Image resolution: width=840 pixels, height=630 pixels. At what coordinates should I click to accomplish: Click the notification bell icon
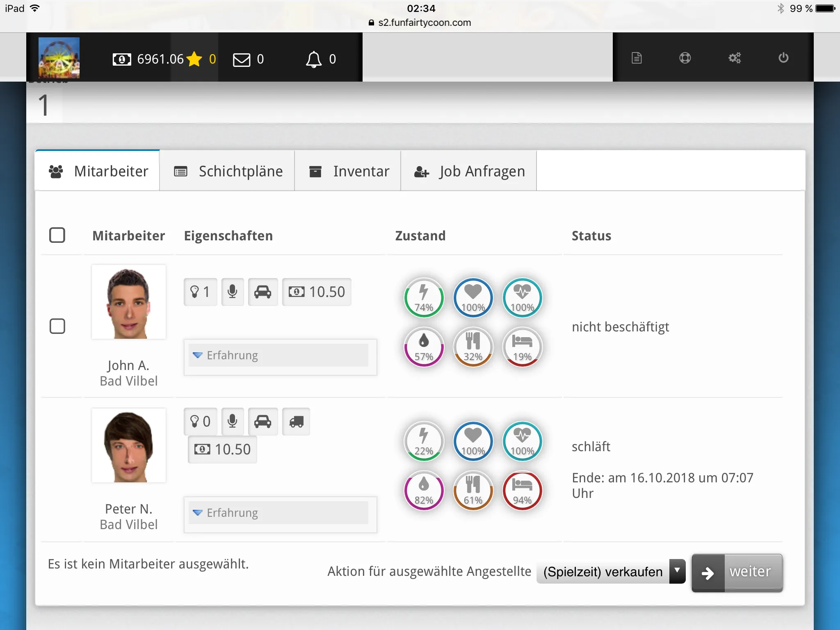pos(314,59)
